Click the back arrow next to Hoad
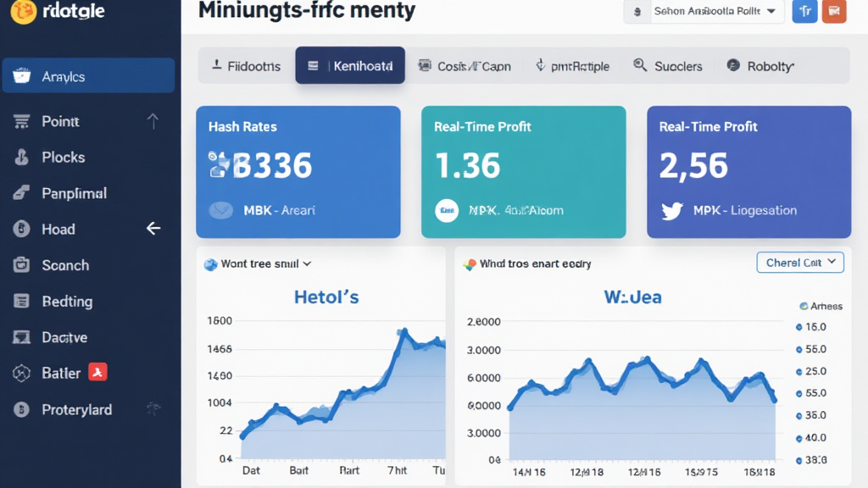Viewport: 868px width, 488px height. click(x=153, y=228)
